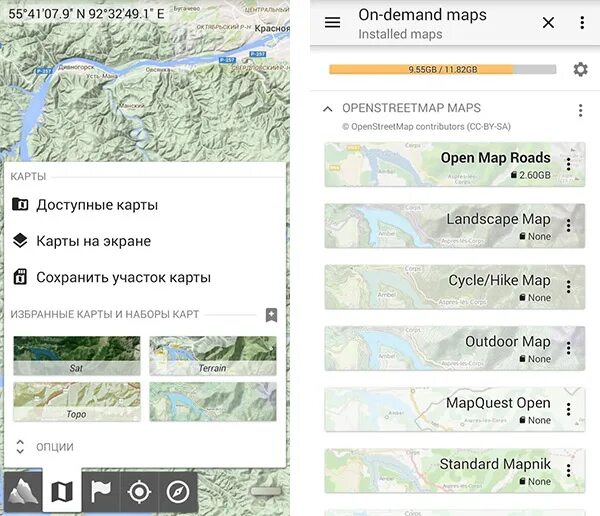
Task: Click the GPS location target icon
Action: [139, 492]
